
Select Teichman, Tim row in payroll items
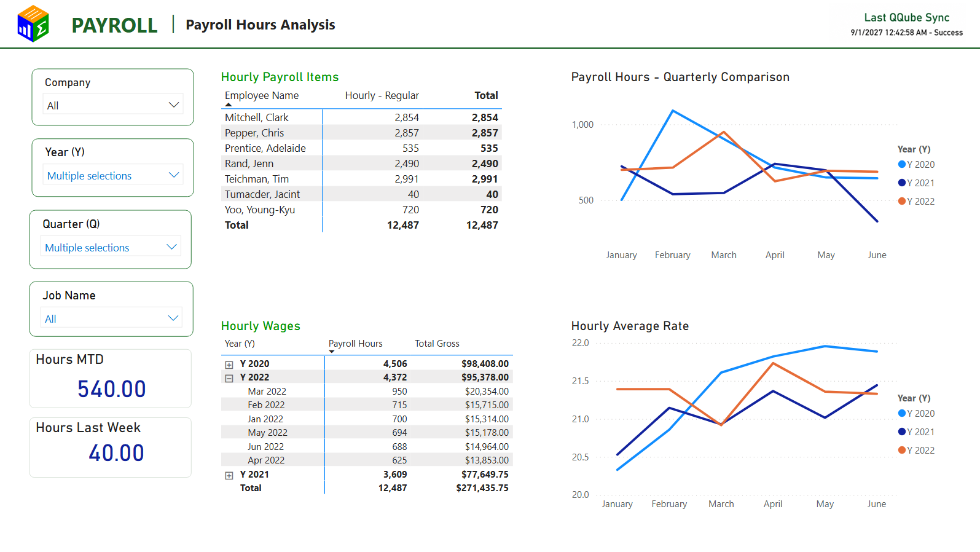361,179
